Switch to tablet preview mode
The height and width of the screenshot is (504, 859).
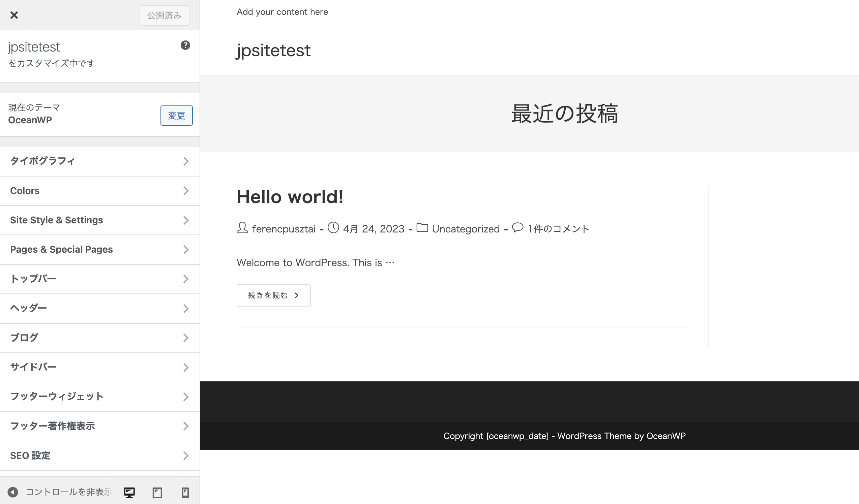[x=157, y=492]
